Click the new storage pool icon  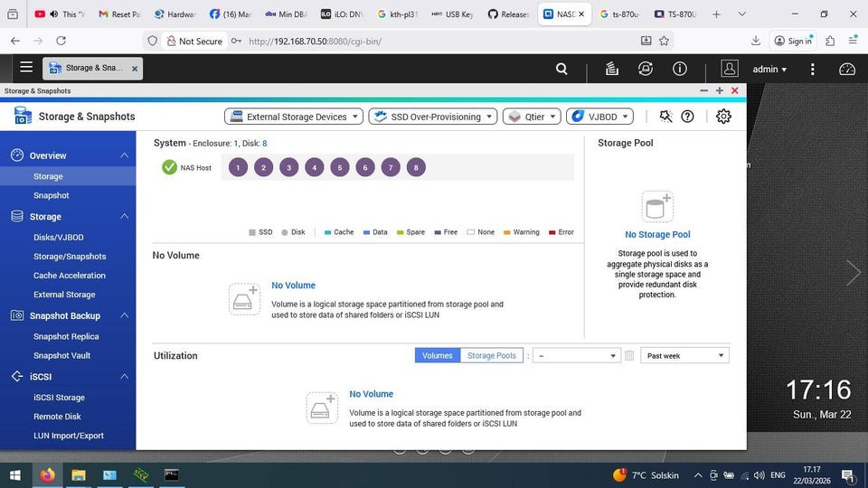(x=657, y=206)
